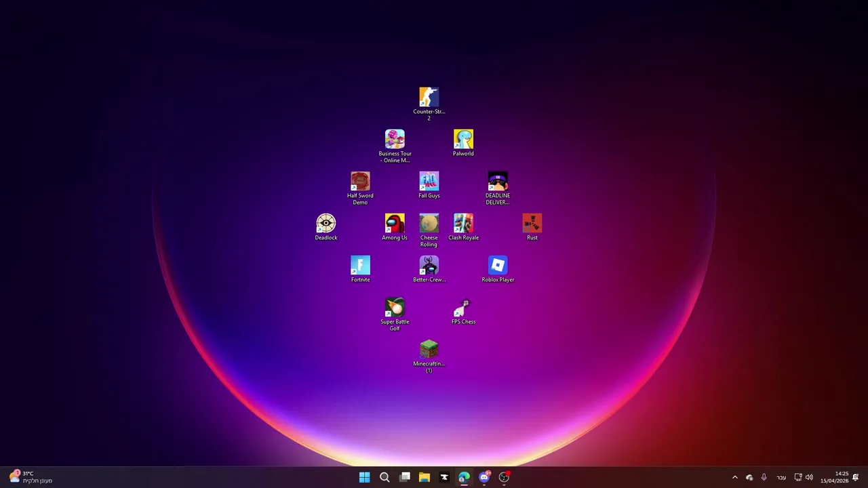Open Discord from the taskbar
The image size is (868, 488).
point(484,477)
